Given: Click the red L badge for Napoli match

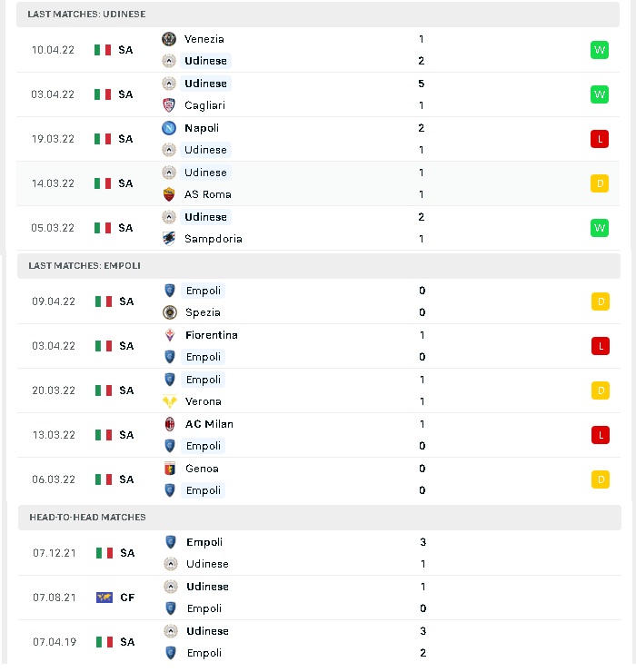Looking at the screenshot, I should [x=600, y=139].
